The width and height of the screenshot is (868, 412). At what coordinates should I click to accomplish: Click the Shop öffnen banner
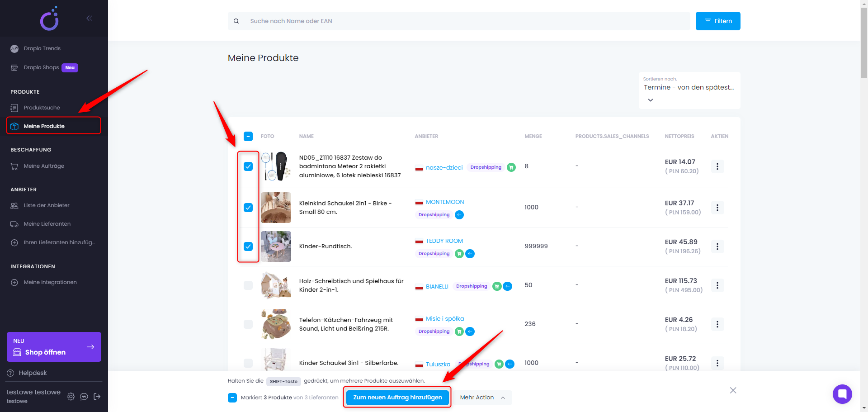(54, 347)
